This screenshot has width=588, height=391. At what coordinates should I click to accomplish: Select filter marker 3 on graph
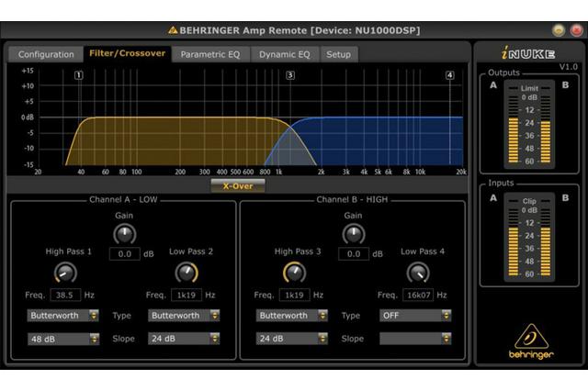[x=290, y=75]
